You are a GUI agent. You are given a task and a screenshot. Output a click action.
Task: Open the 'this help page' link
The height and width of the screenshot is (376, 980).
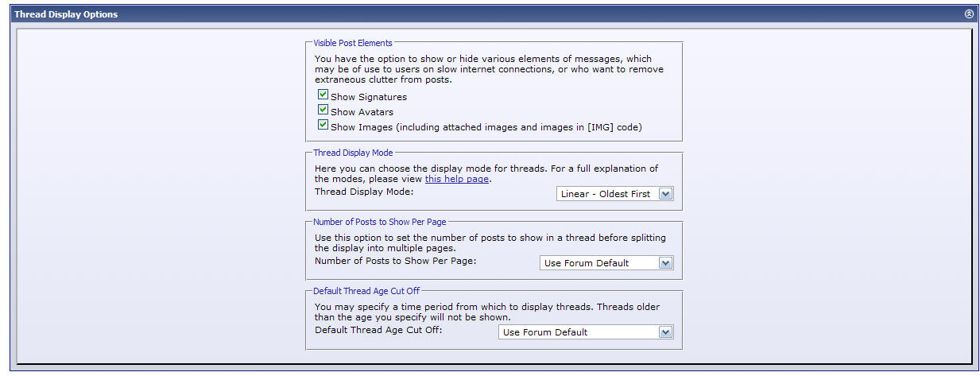pos(457,180)
